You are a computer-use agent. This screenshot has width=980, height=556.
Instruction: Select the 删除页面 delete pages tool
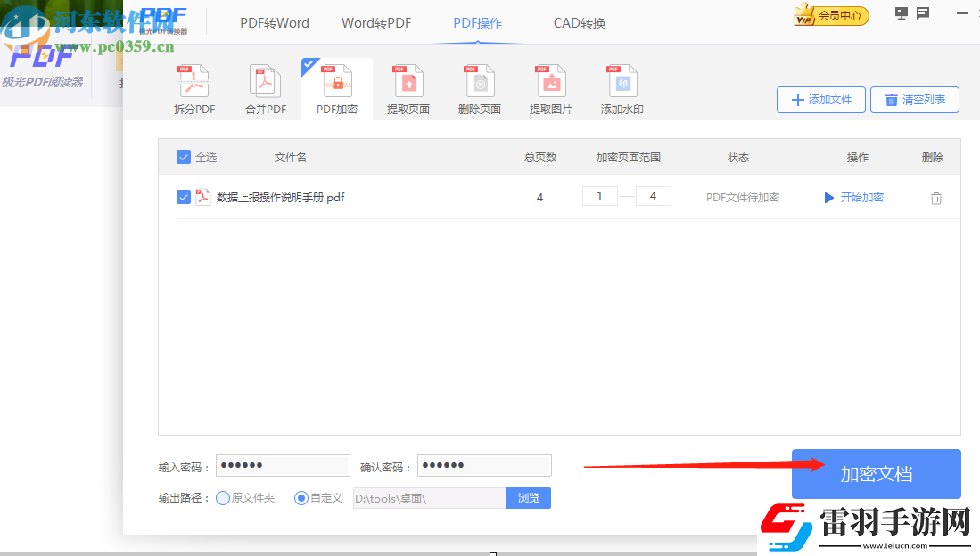(480, 90)
